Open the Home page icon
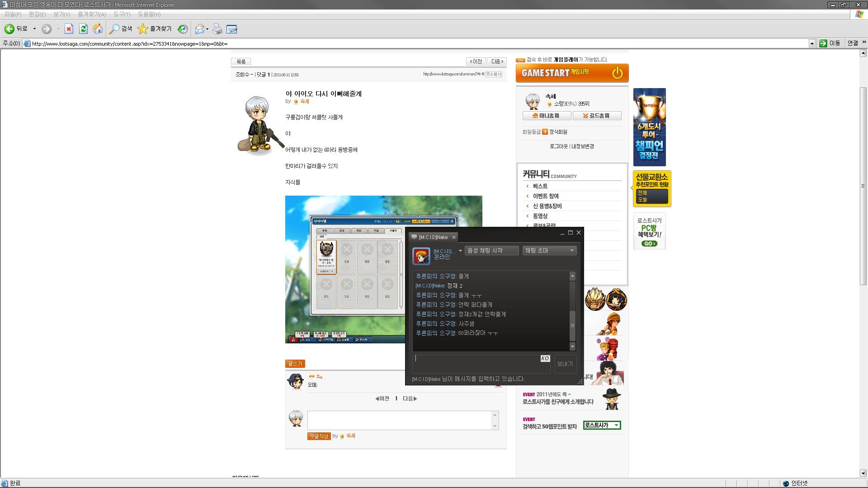Screen dimensions: 868x488 pyautogui.click(x=98, y=29)
